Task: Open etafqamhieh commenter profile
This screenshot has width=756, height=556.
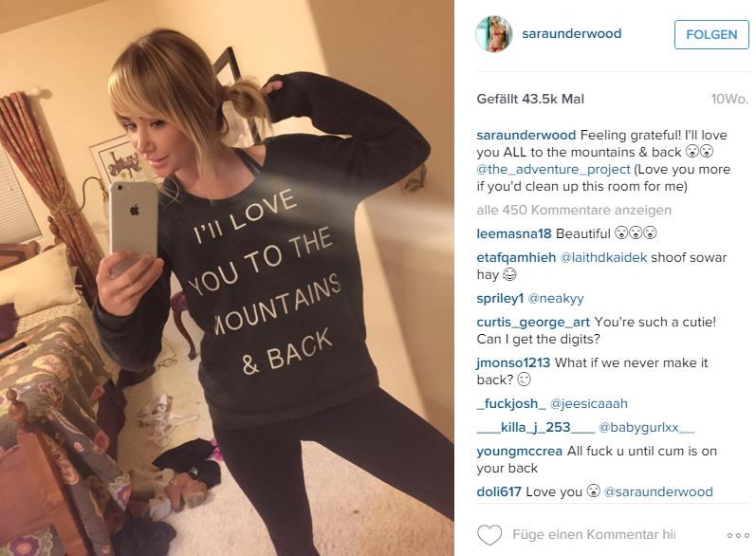Action: click(516, 257)
